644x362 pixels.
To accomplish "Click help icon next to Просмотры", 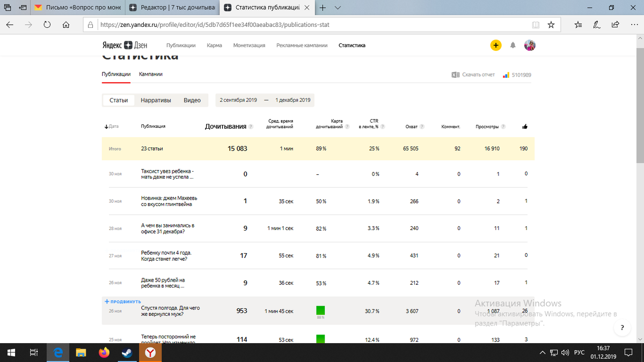I will (503, 127).
